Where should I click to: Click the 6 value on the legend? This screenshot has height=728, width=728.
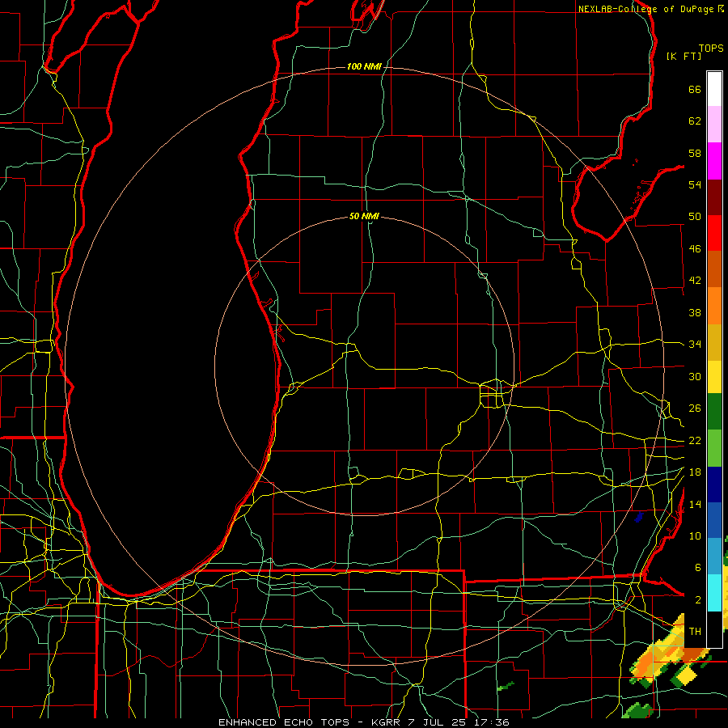pyautogui.click(x=697, y=568)
